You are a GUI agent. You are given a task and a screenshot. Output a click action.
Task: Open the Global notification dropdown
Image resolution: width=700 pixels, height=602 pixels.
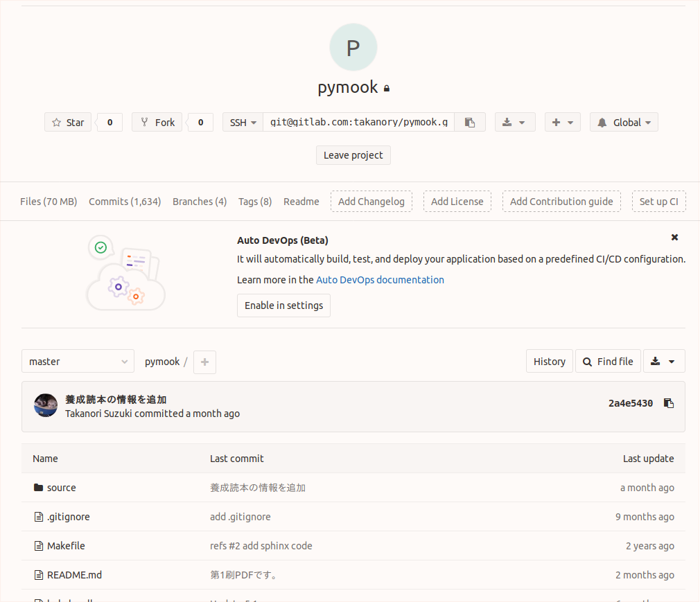[624, 123]
